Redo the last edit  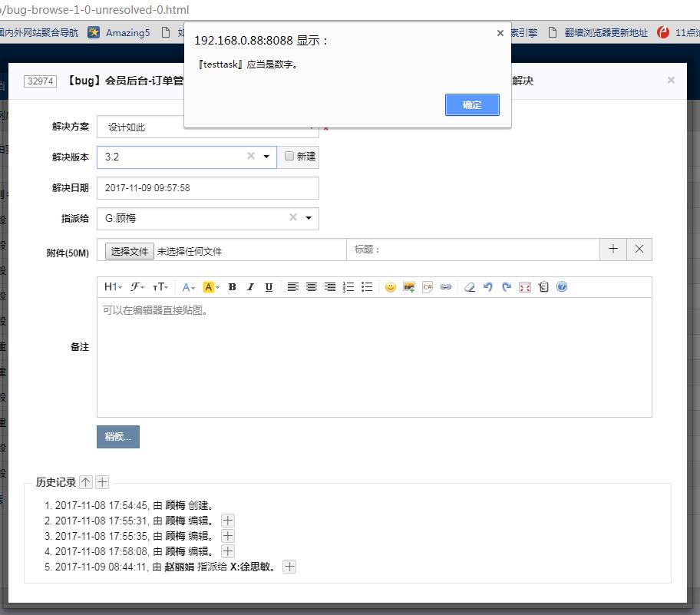click(507, 287)
